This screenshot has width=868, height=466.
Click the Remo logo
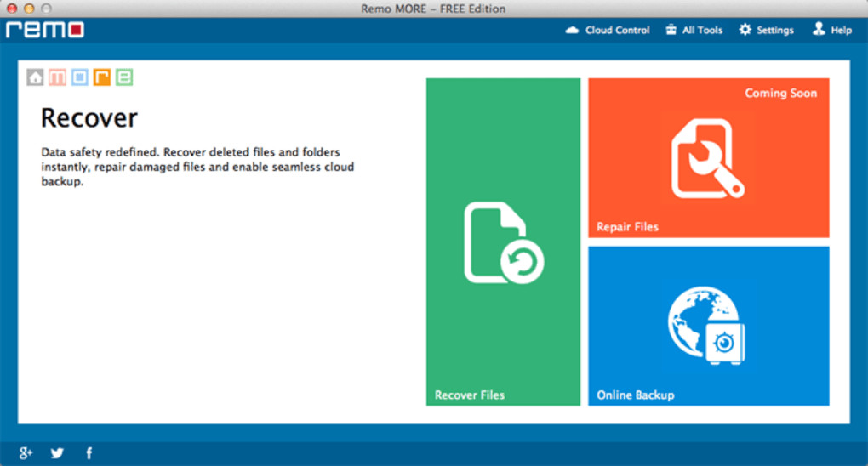click(x=45, y=29)
